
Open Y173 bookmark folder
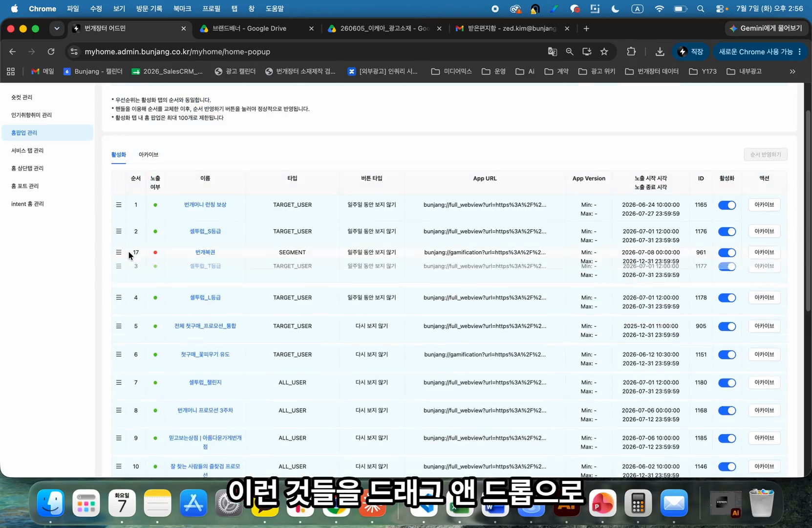(x=703, y=71)
